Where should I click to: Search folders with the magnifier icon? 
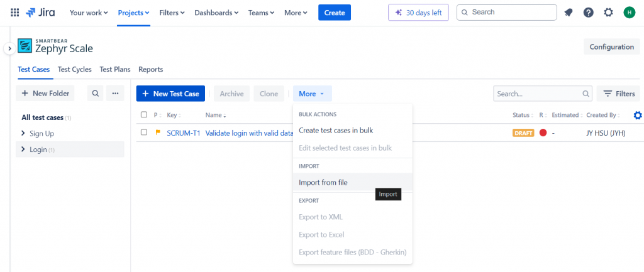(x=96, y=94)
